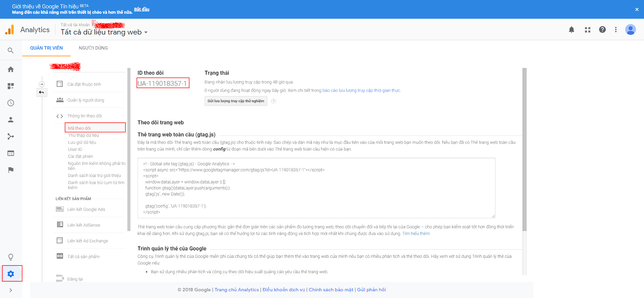
Task: Click the content area vertical scrollbar
Action: [x=524, y=150]
